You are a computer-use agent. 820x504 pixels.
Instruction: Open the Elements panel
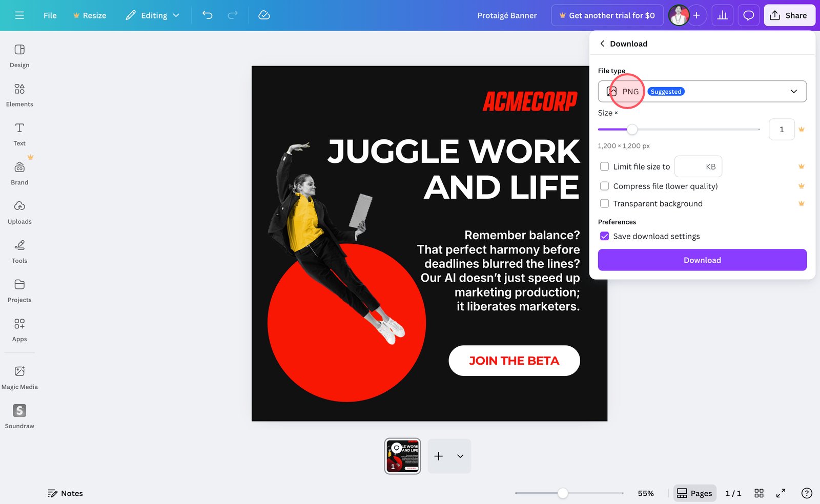19,95
